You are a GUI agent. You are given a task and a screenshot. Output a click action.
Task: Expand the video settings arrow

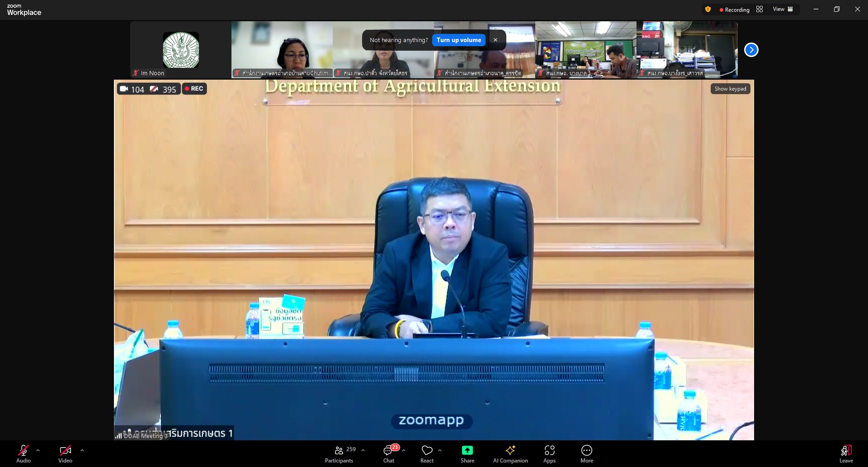click(82, 450)
